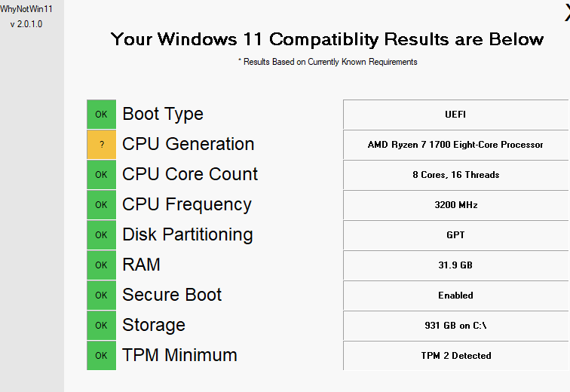This screenshot has width=570, height=392.
Task: Click the WhyNotWin11 version label
Action: point(26,24)
